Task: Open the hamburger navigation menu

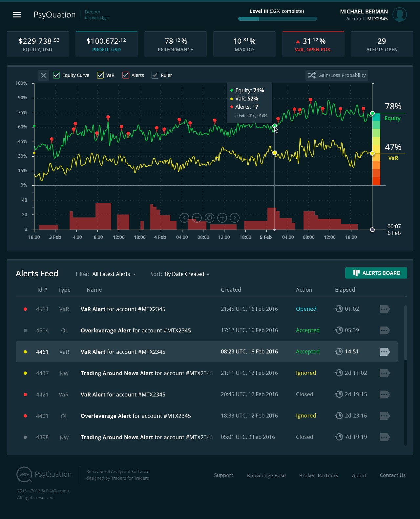Action: coord(17,15)
